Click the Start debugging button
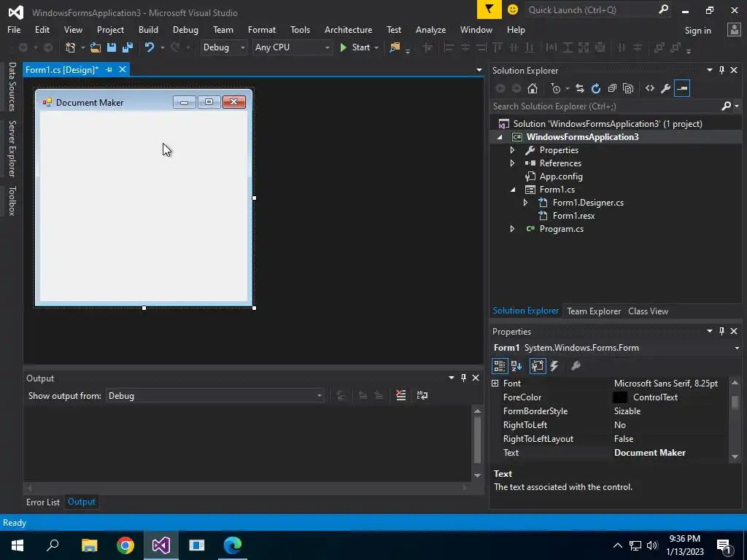 [x=355, y=47]
